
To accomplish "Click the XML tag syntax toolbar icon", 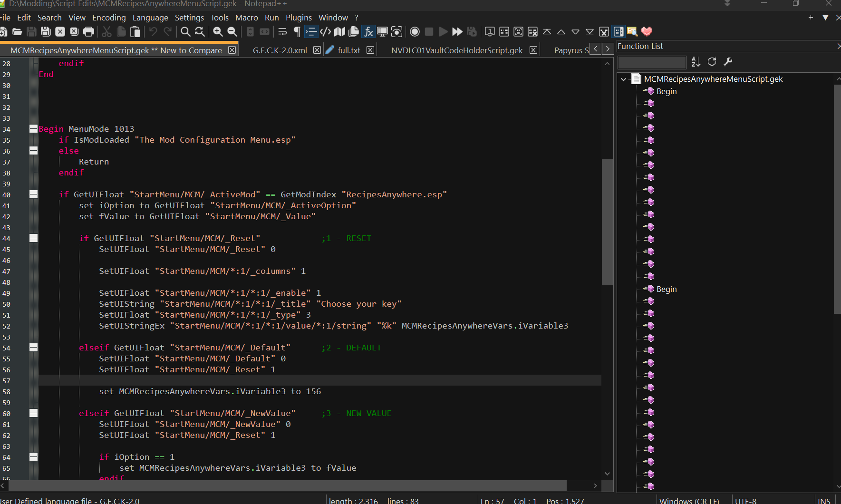I will 325,32.
